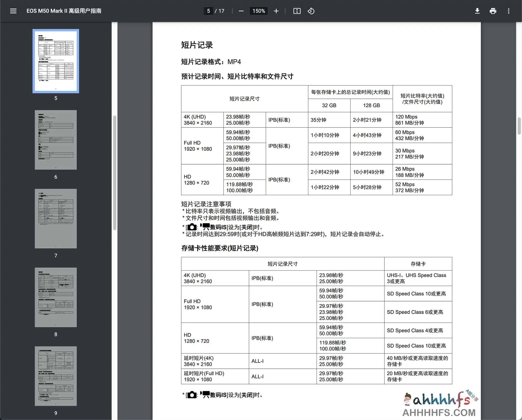The width and height of the screenshot is (522, 420).
Task: Click the page number input field
Action: (208, 11)
